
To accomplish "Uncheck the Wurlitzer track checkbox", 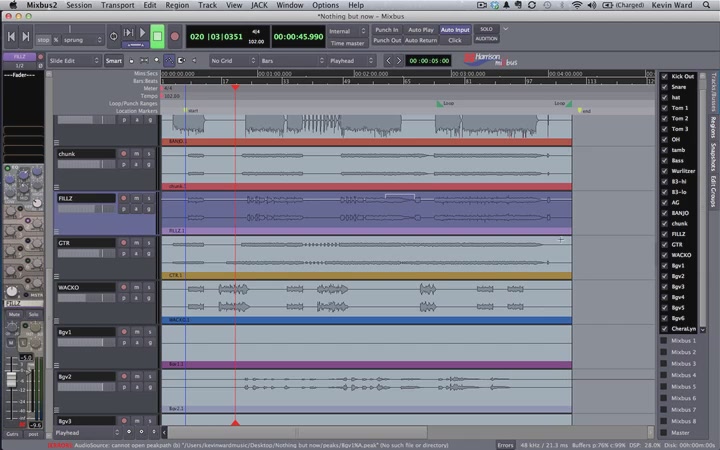I will (x=664, y=171).
